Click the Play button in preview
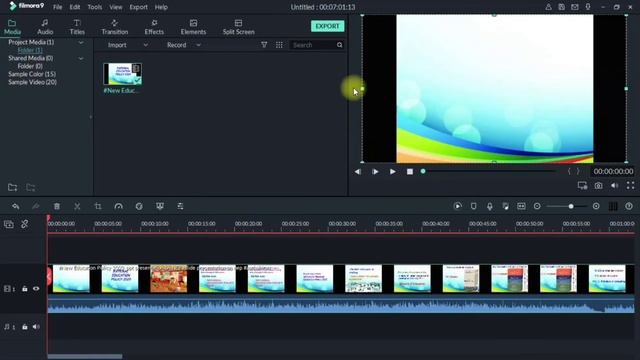 [392, 172]
